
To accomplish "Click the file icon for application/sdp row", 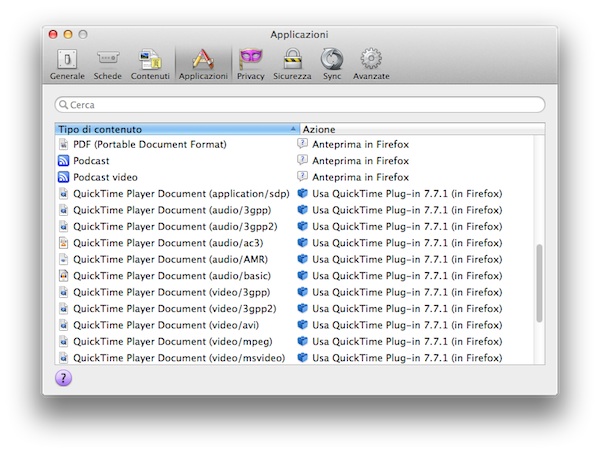I will 64,194.
